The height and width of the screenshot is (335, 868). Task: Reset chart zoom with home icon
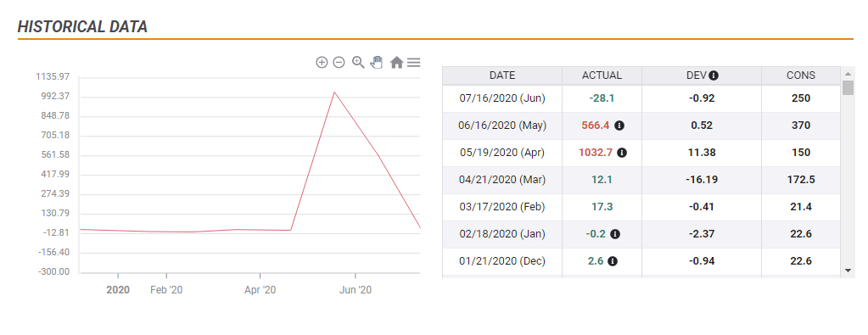[x=396, y=63]
